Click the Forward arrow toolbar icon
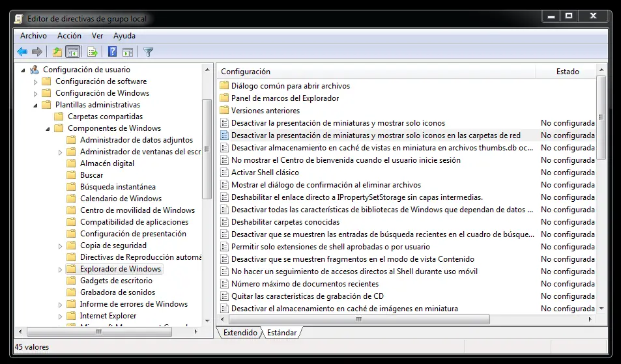The height and width of the screenshot is (364, 621). pyautogui.click(x=37, y=52)
